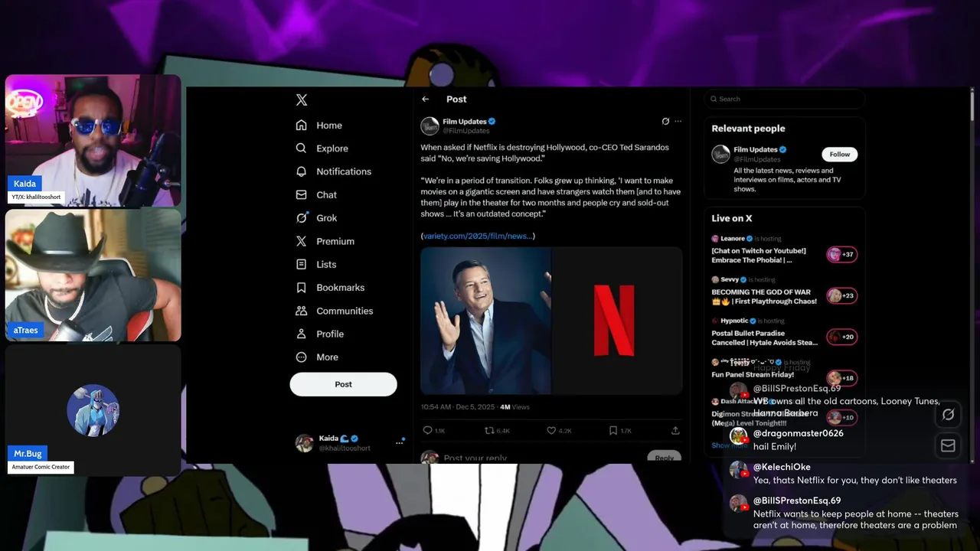Click the Search box on X
The width and height of the screenshot is (980, 551).
click(x=785, y=99)
